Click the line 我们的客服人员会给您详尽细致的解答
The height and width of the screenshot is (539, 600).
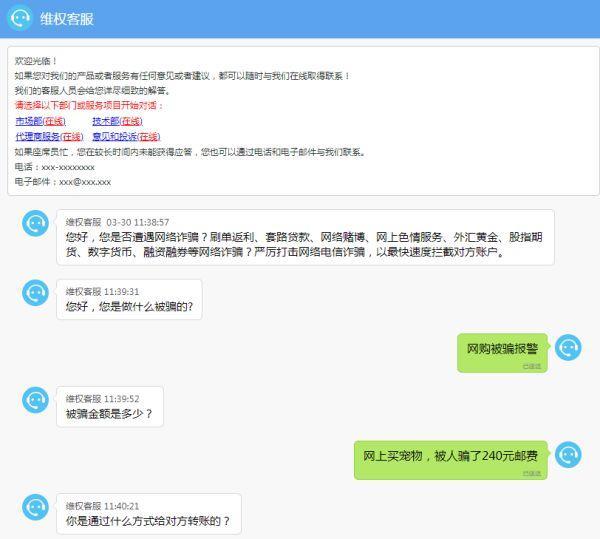(x=92, y=91)
